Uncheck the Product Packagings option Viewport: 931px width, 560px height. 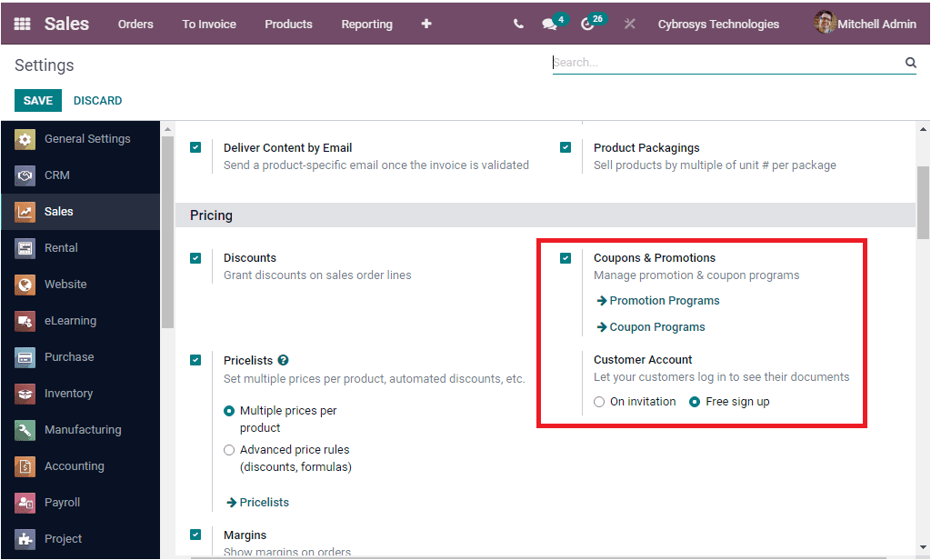(x=566, y=146)
